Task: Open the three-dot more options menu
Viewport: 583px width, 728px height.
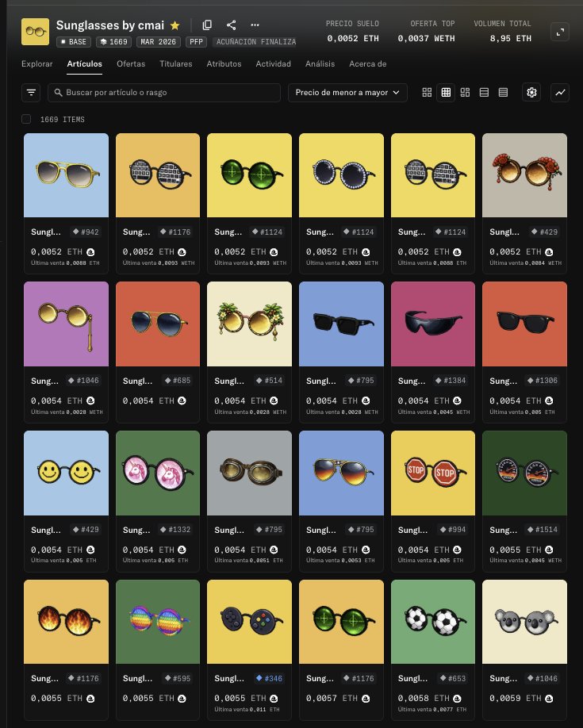Action: coord(255,25)
